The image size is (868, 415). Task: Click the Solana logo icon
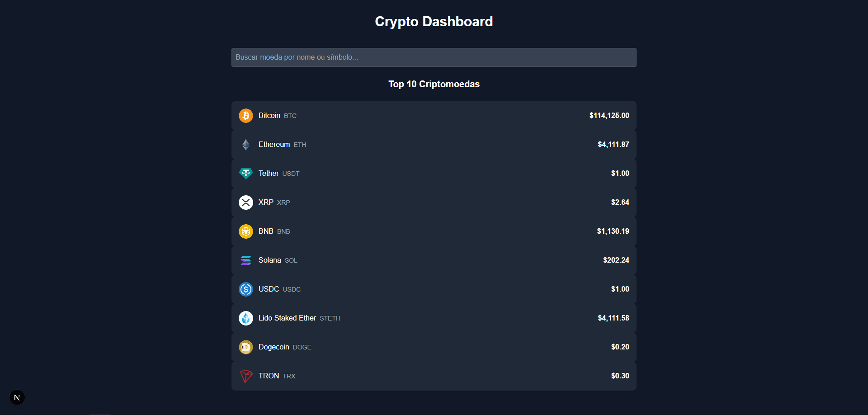coord(246,260)
